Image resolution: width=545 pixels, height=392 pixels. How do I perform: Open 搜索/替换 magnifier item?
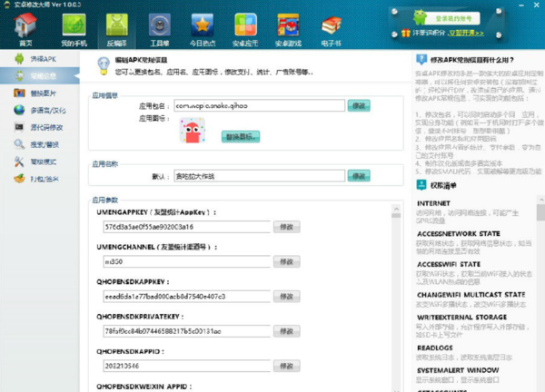point(40,144)
